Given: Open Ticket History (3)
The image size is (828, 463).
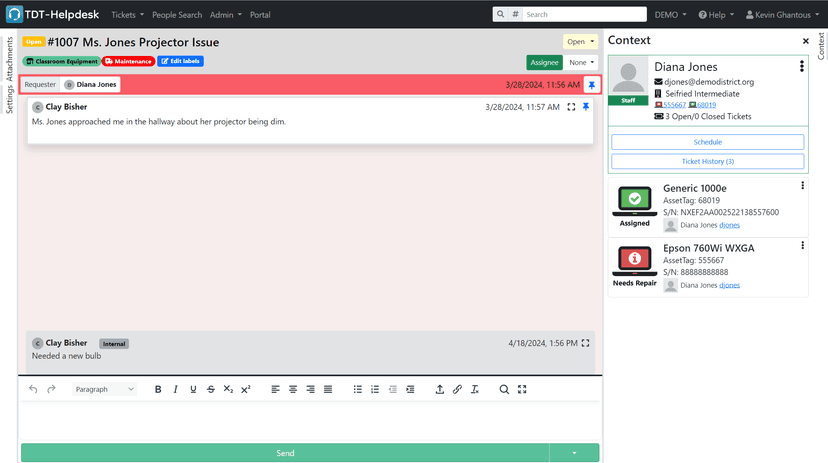Looking at the screenshot, I should pyautogui.click(x=708, y=162).
